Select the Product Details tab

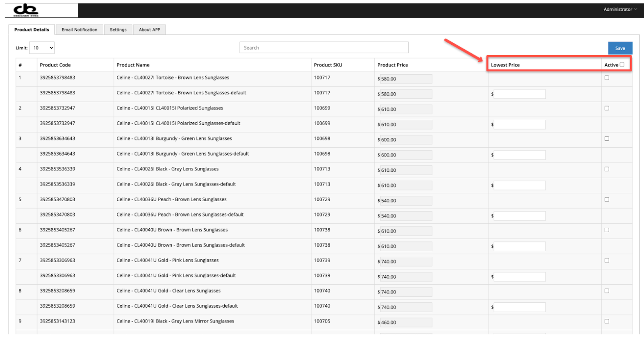(x=32, y=30)
